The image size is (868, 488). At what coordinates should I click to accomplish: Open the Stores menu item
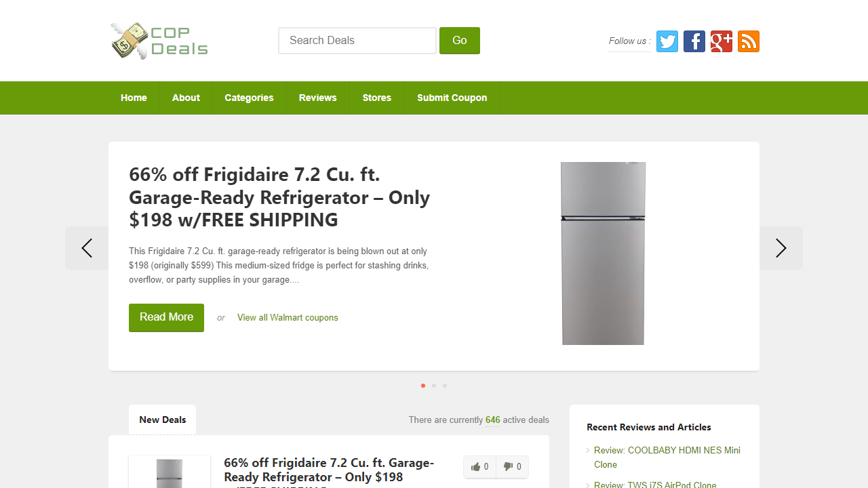(377, 98)
